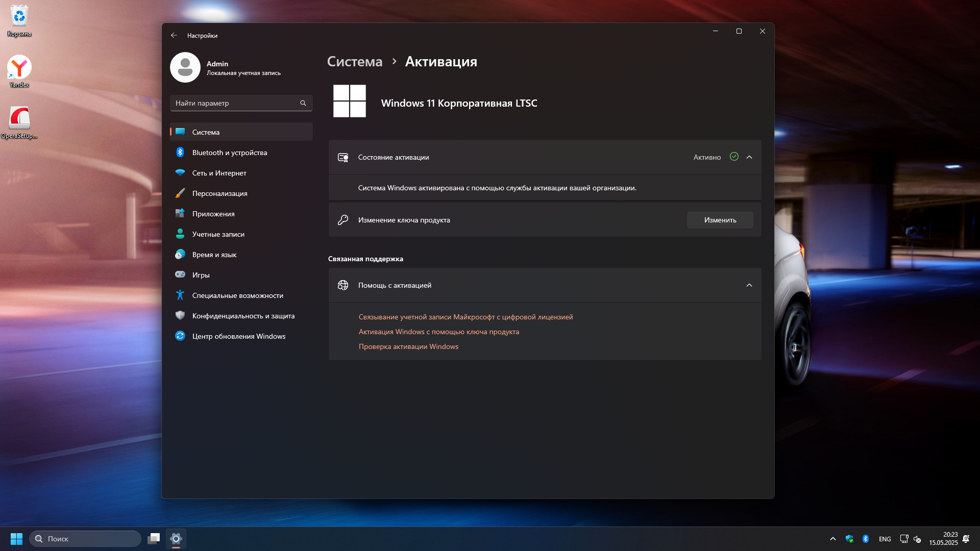This screenshot has width=980, height=551.
Task: Open the Admin account profile picture
Action: tap(185, 67)
